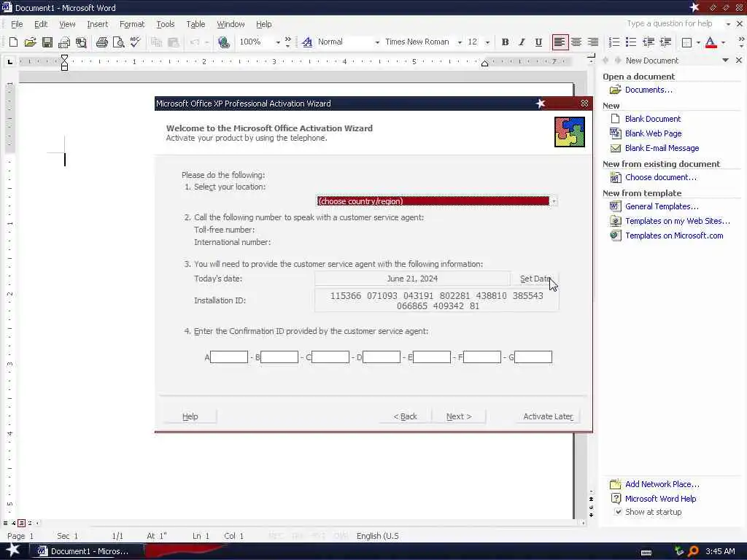Toggle Underline formatting
The image size is (747, 560).
(538, 42)
